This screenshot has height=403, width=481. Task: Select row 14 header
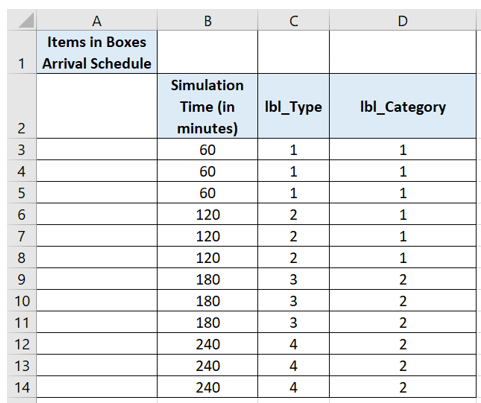pos(22,387)
